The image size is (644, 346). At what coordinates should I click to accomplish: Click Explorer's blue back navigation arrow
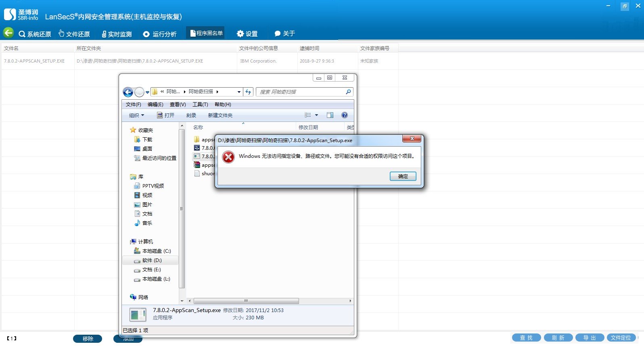click(x=128, y=92)
